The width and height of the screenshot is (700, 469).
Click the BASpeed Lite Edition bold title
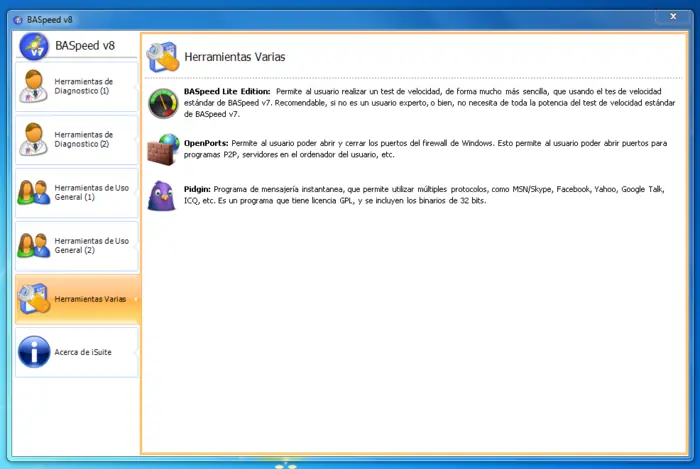(x=227, y=91)
